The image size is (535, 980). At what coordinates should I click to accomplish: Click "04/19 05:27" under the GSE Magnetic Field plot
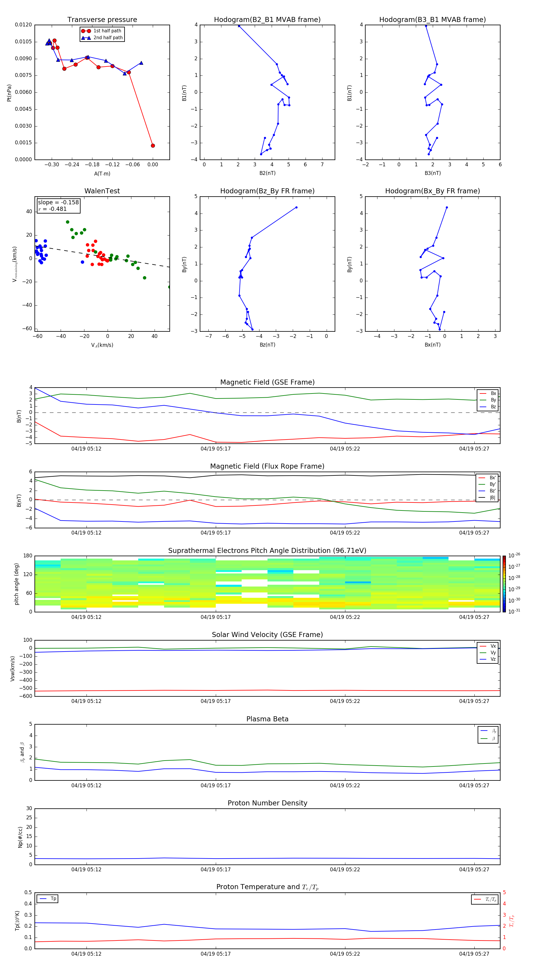(474, 449)
